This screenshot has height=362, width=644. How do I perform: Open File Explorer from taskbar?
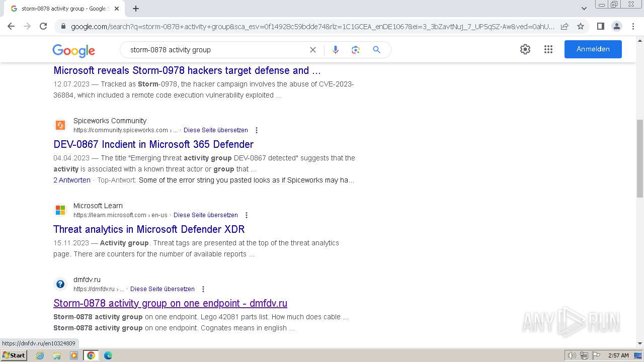[57, 355]
